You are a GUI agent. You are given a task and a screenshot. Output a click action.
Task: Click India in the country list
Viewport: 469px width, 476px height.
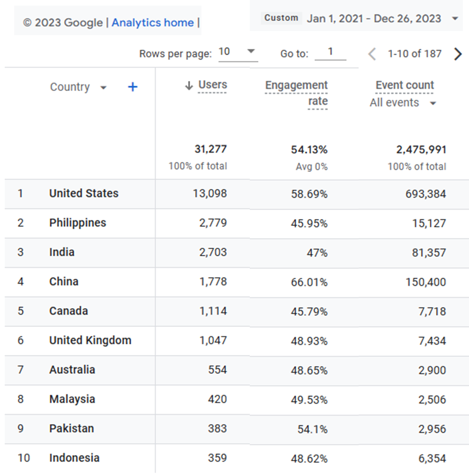coord(62,252)
